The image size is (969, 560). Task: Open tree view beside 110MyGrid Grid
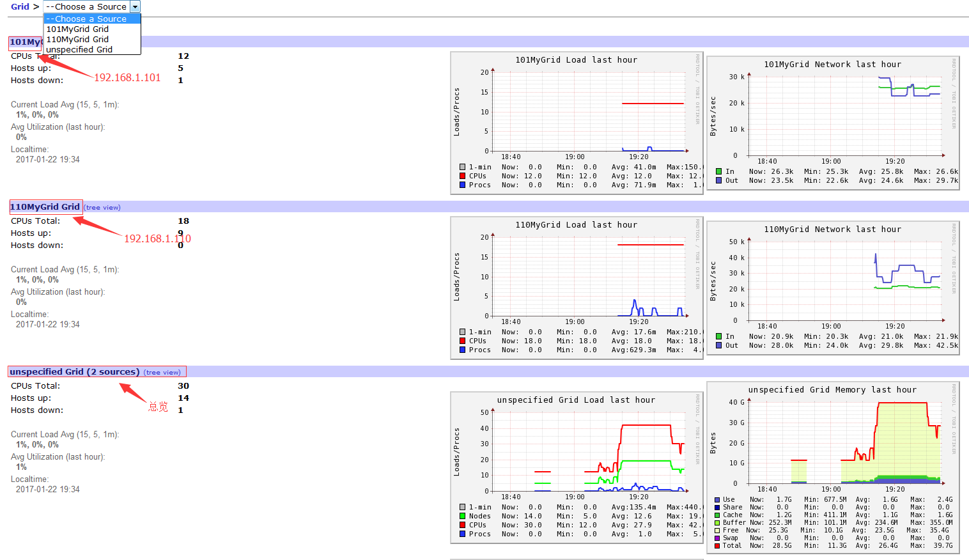pos(103,207)
